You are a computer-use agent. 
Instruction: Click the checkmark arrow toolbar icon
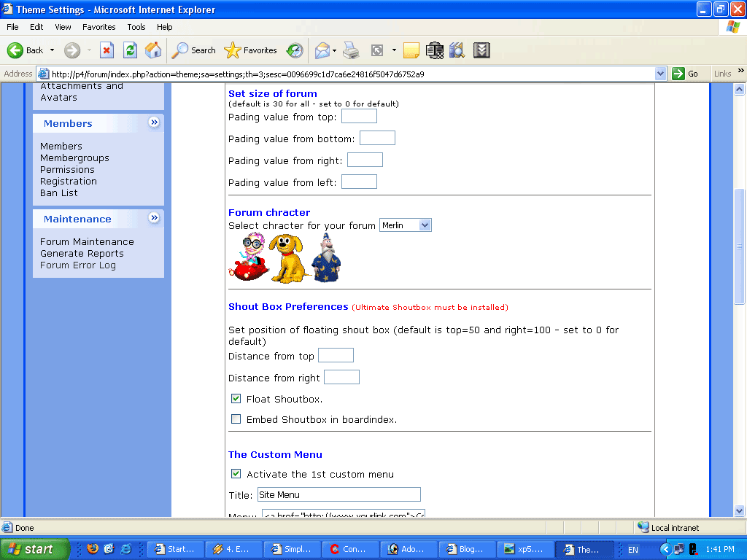[x=481, y=50]
